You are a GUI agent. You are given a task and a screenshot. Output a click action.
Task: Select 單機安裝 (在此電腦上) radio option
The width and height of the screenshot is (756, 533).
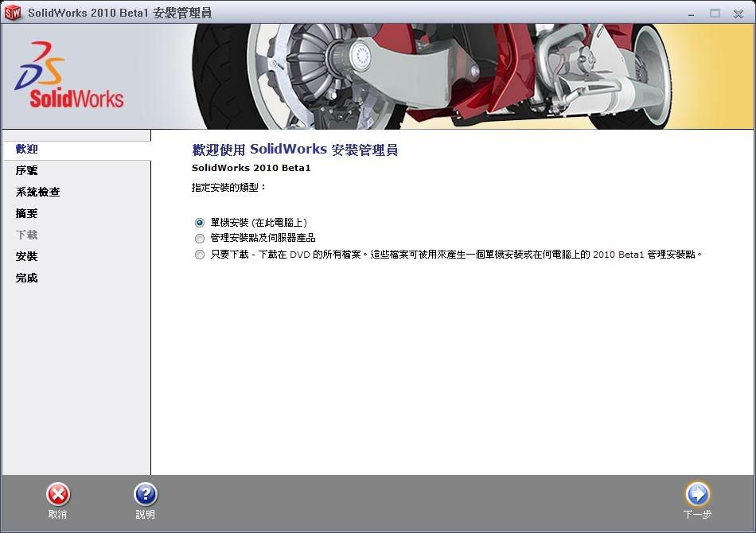(x=200, y=223)
